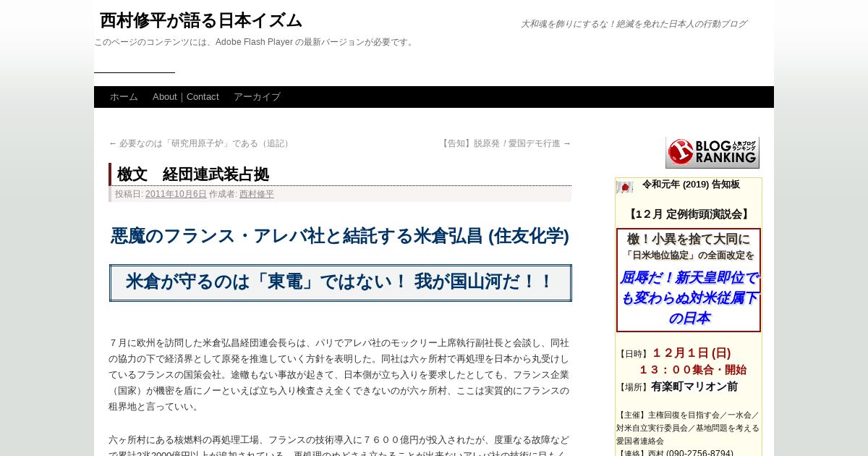Open the アーカイブ menu item
The image size is (868, 456).
257,97
